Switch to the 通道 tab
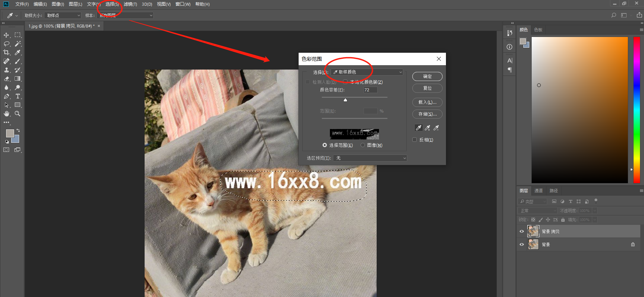The height and width of the screenshot is (297, 644). (x=538, y=190)
